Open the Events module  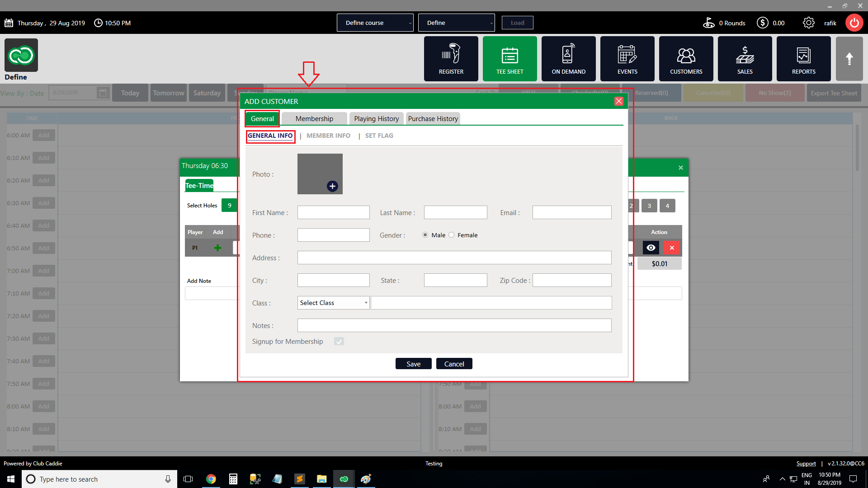(627, 59)
